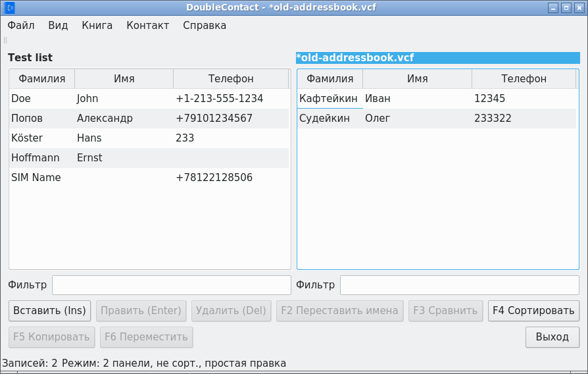Select the Doe contact row
Image resolution: width=588 pixels, height=374 pixels.
click(149, 99)
